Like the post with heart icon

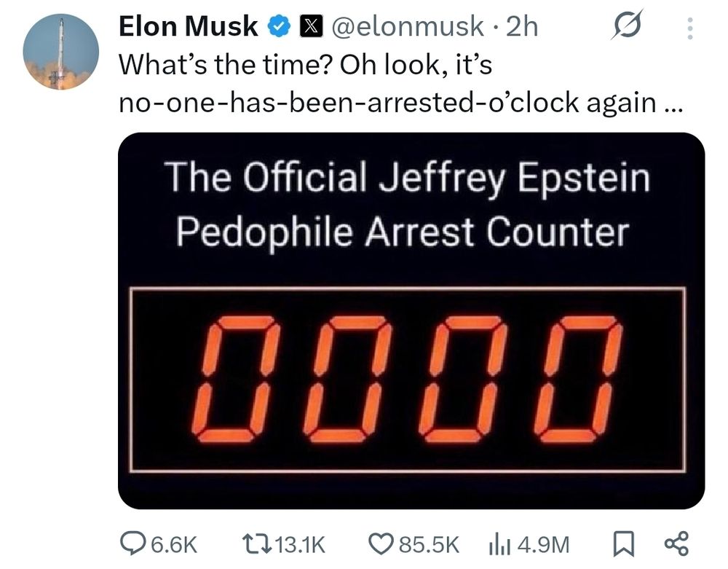click(381, 544)
